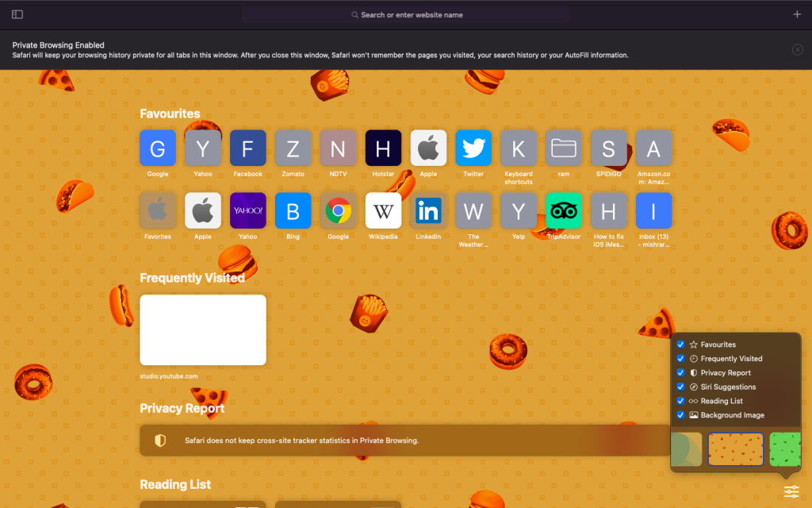
Task: Click the Frequently Visited section heading
Action: 192,278
